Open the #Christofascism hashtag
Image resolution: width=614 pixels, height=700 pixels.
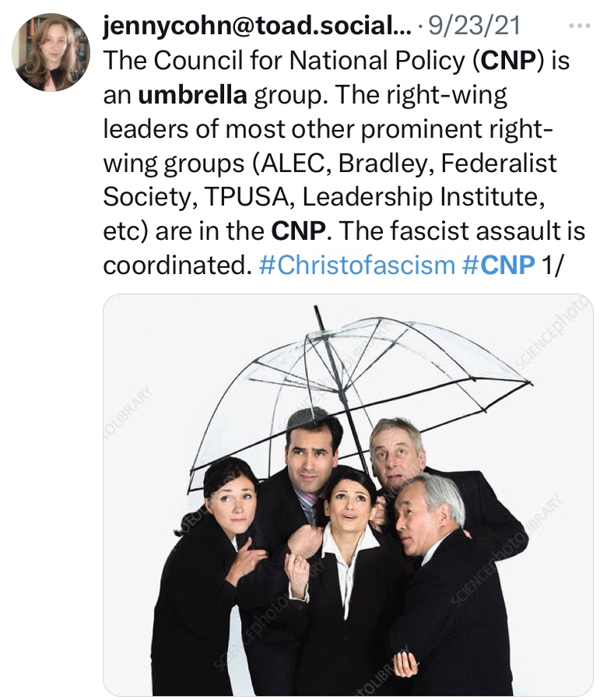tap(356, 265)
